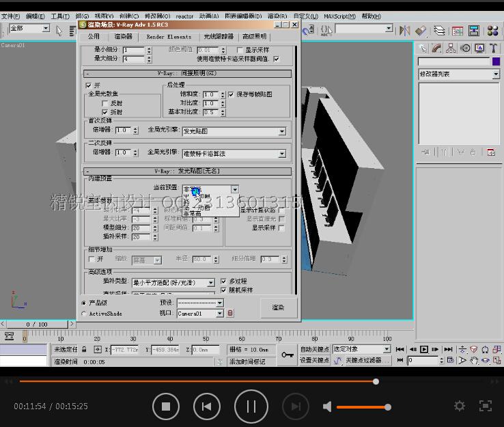Click the 渲染 render button
504x427 pixels.
point(279,307)
